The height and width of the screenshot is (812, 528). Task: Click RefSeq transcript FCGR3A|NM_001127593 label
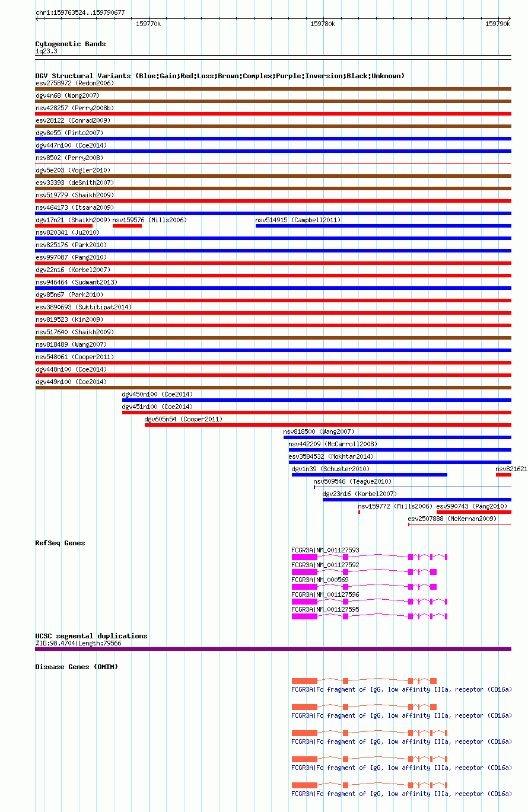click(x=326, y=550)
